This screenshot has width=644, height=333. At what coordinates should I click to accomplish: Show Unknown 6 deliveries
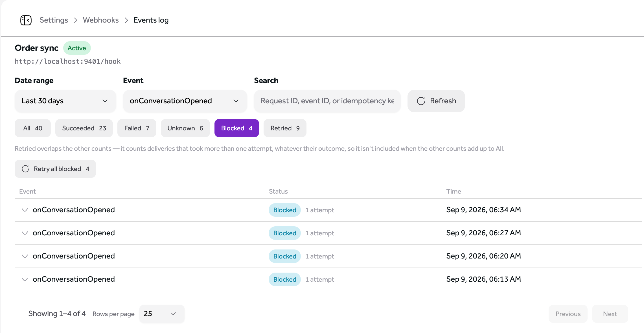click(x=185, y=128)
